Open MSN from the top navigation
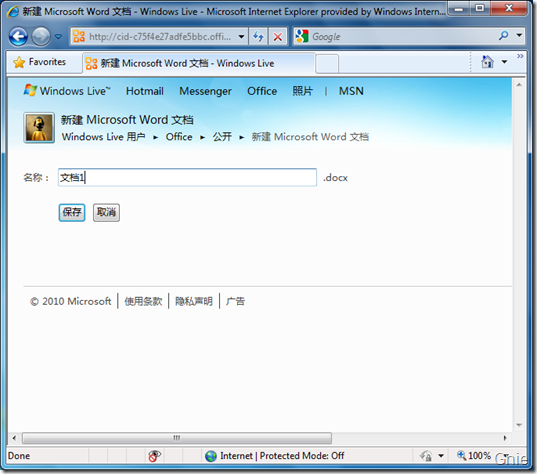Screen dimensions: 537x474 [351, 91]
